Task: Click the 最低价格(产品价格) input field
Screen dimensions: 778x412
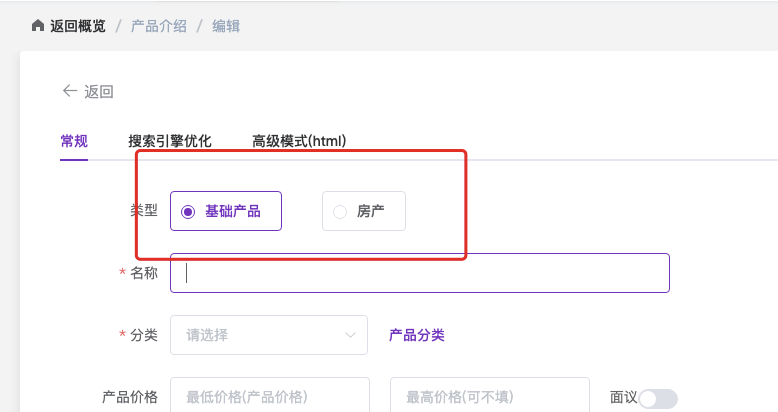Action: (270, 395)
